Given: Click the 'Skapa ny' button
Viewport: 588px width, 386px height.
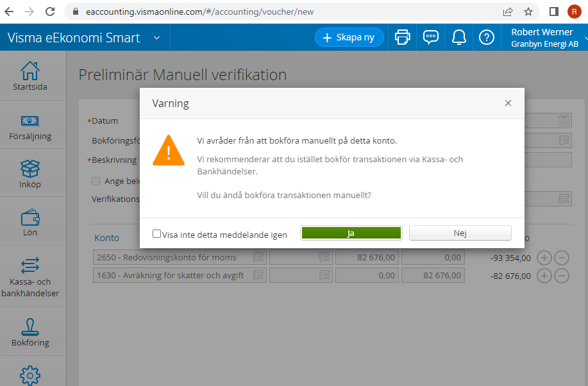Looking at the screenshot, I should [x=349, y=37].
